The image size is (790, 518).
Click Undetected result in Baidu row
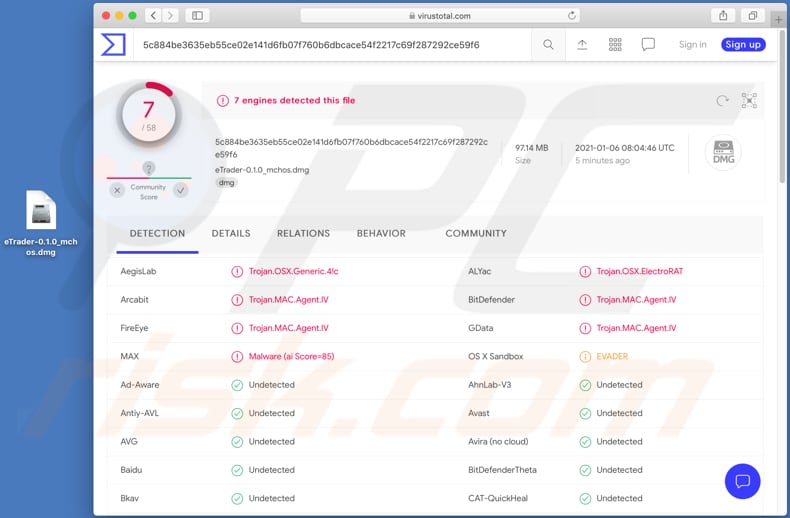click(x=272, y=470)
